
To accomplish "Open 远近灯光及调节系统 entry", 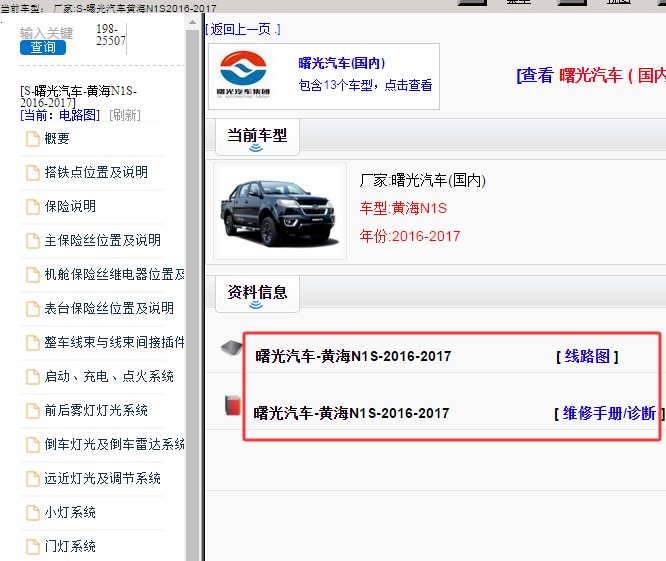I will (103, 478).
